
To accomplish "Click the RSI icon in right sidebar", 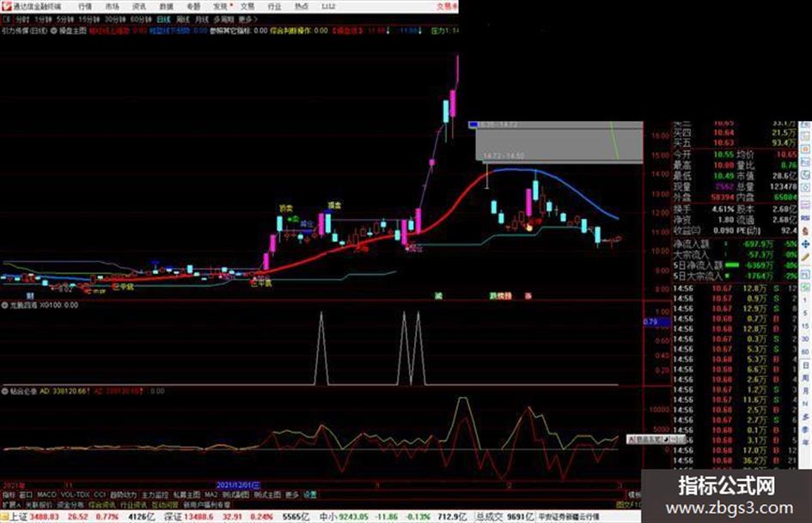I will pyautogui.click(x=805, y=218).
